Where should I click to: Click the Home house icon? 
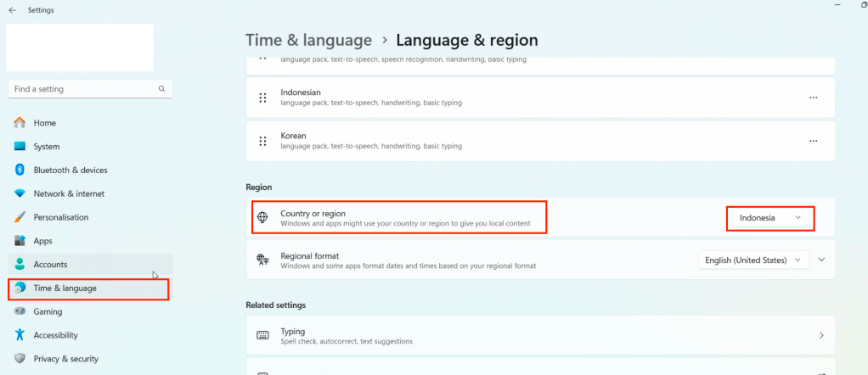(x=20, y=123)
